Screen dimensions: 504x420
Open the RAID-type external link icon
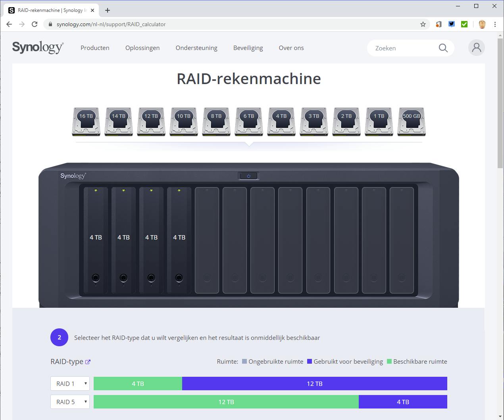pos(88,362)
